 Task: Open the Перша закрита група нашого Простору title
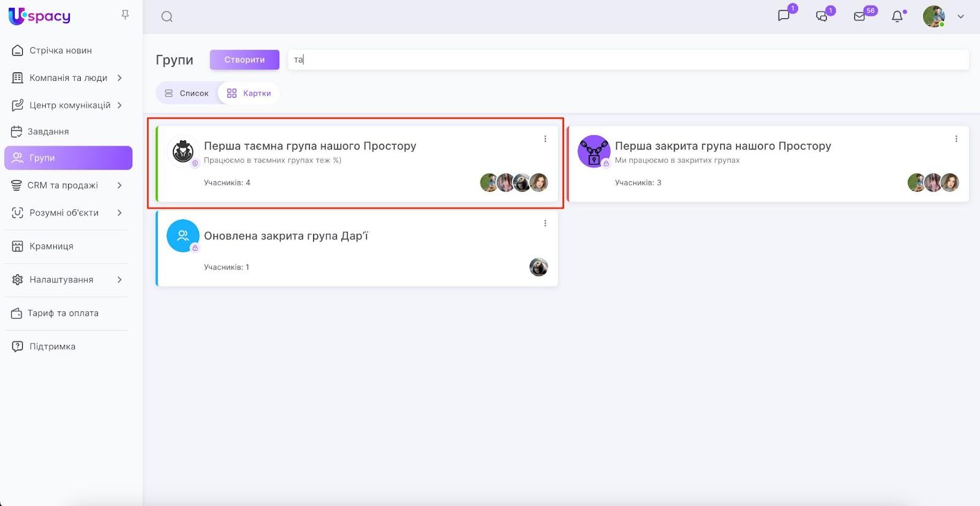coord(723,146)
